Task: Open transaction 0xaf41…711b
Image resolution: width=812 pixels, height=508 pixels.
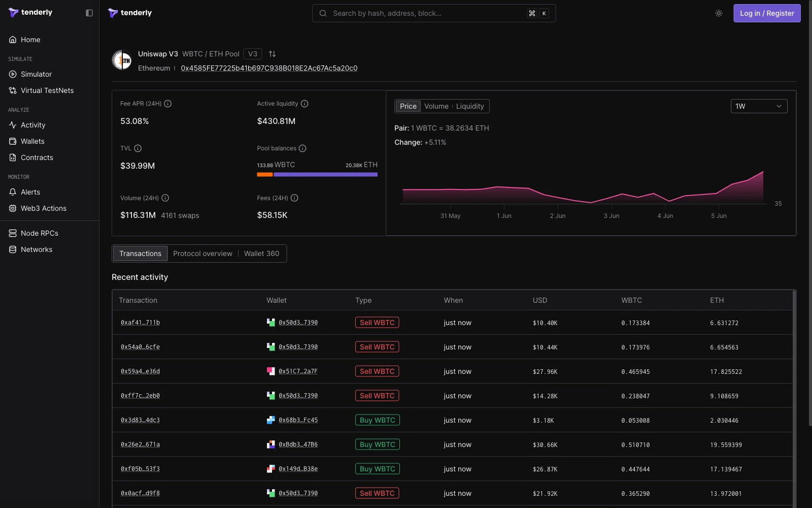Action: click(140, 323)
